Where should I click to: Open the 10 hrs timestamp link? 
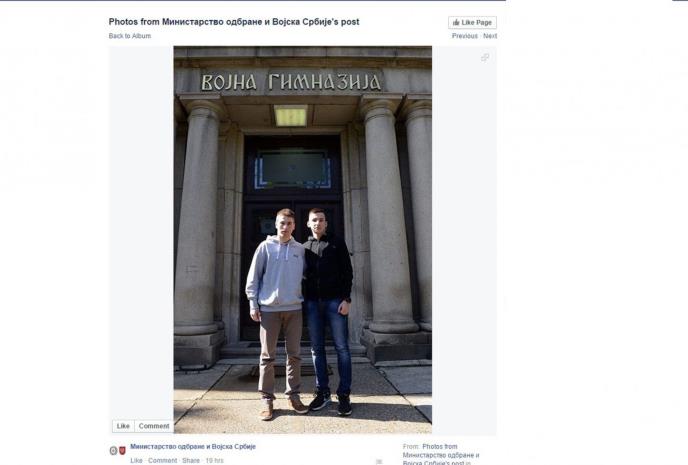point(215,461)
